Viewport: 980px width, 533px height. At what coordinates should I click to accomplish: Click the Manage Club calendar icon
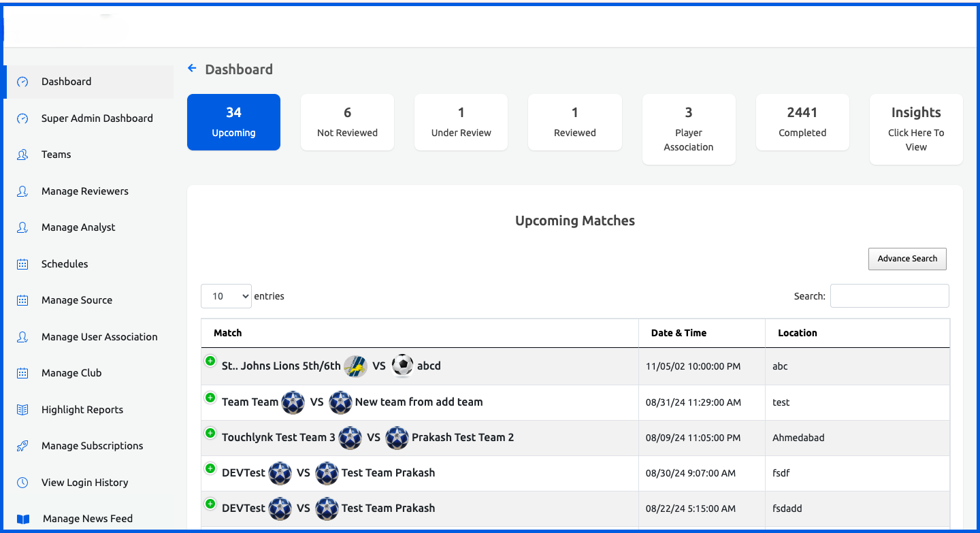tap(22, 373)
